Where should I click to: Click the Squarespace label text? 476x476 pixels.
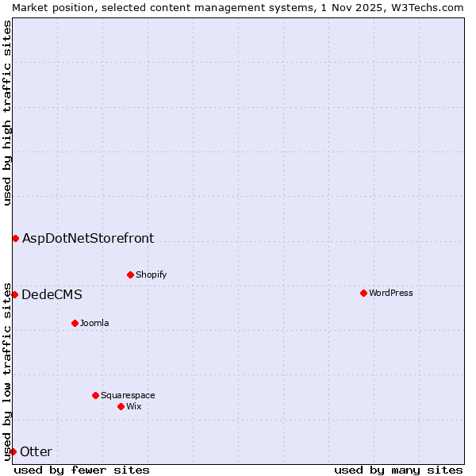pyautogui.click(x=128, y=395)
